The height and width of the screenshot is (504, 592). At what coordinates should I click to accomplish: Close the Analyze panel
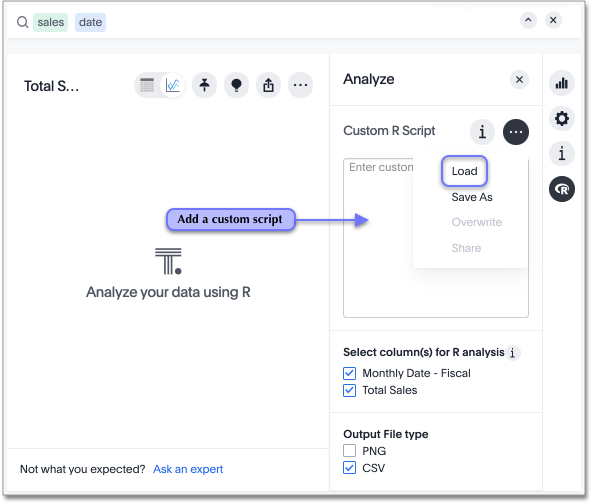520,80
